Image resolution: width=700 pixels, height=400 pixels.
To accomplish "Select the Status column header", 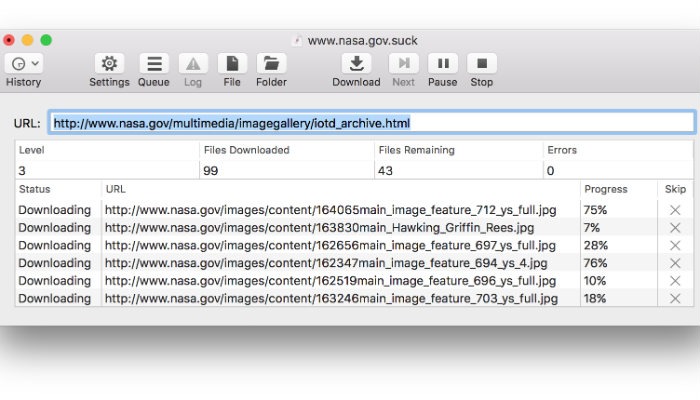I will 34,189.
